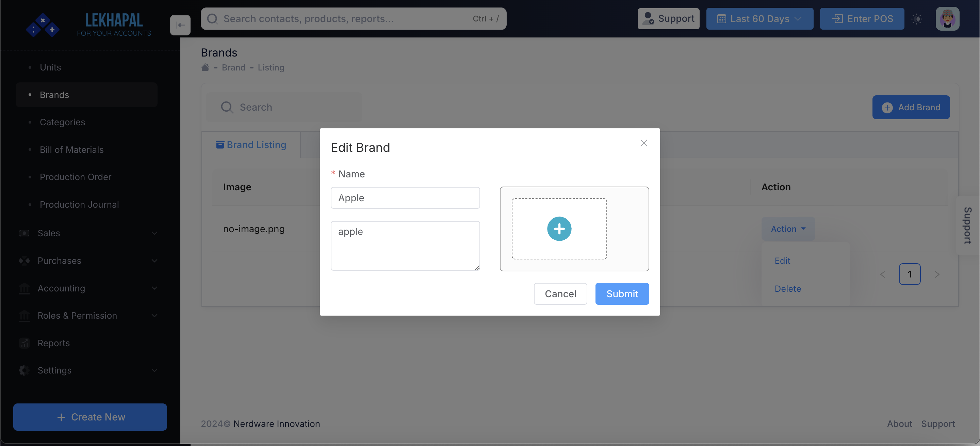
Task: Switch to the Brand Listing tab
Action: tap(251, 145)
